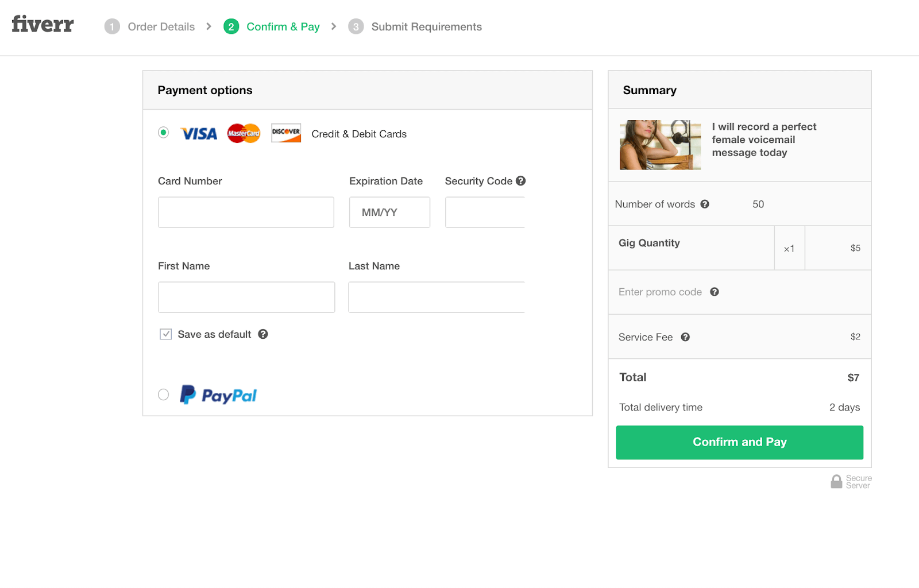Select the PayPal payment option
This screenshot has height=588, width=919.
pyautogui.click(x=163, y=394)
